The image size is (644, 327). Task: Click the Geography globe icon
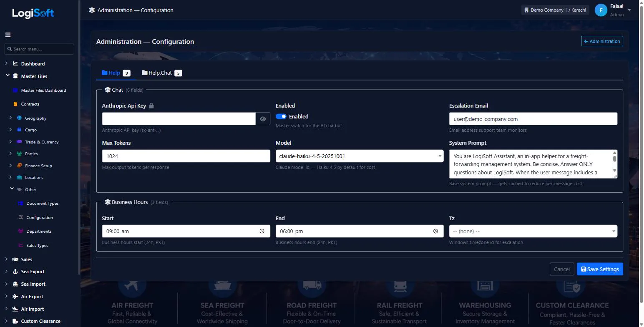(x=19, y=118)
